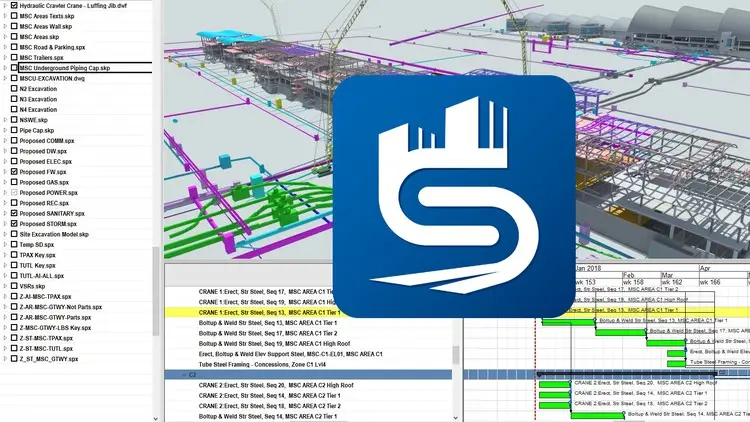Uncheck the Proposed SANITARY.spx checkbox
The height and width of the screenshot is (422, 750).
(14, 213)
